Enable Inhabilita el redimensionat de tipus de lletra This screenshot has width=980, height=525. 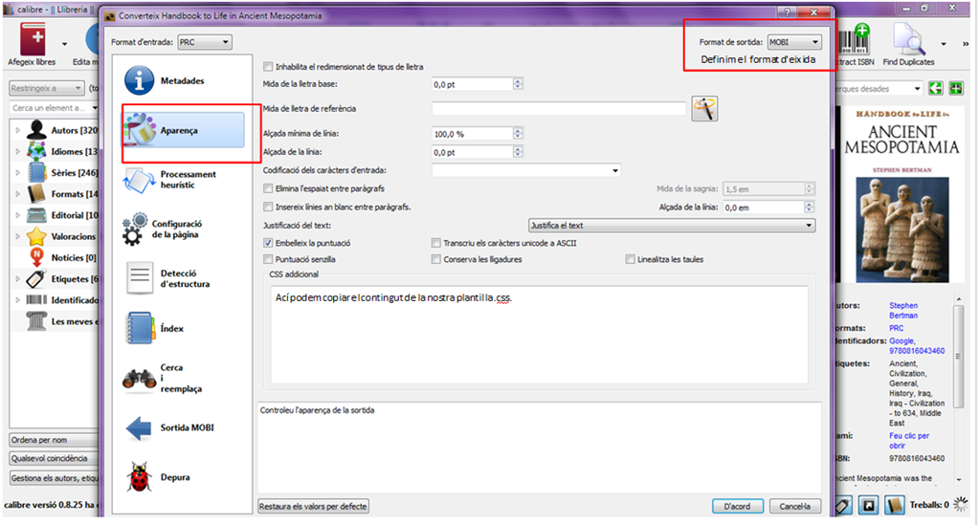click(268, 67)
